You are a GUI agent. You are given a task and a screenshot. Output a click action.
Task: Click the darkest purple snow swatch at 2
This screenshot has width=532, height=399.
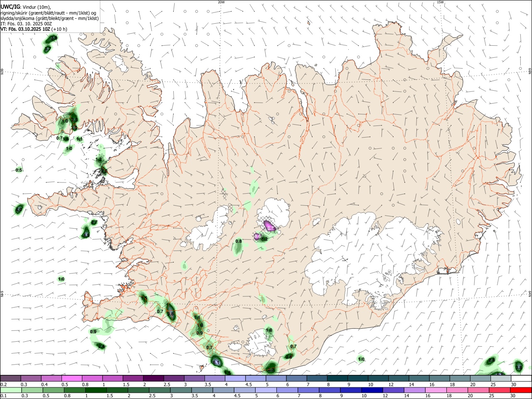click(153, 379)
